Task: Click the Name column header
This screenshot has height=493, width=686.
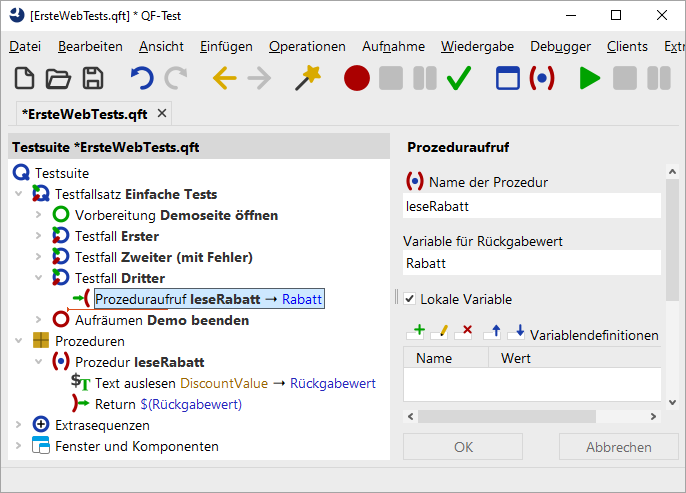Action: (446, 358)
